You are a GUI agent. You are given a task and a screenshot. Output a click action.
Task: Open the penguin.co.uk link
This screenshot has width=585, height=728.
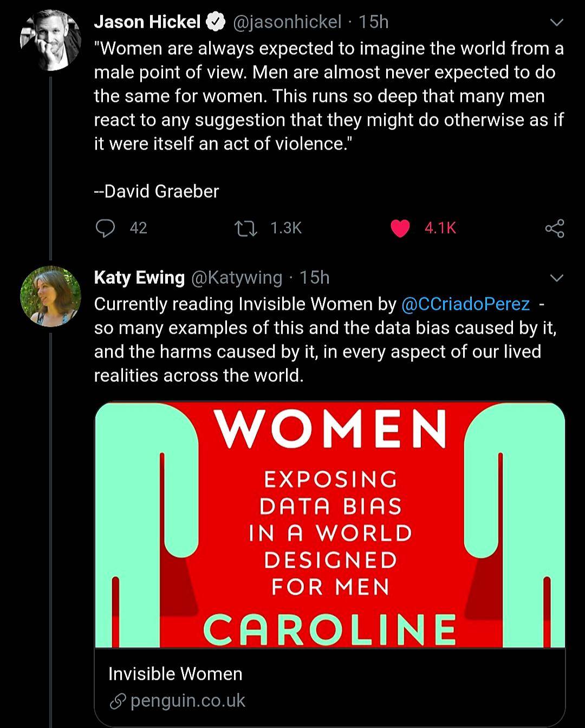coord(188,700)
